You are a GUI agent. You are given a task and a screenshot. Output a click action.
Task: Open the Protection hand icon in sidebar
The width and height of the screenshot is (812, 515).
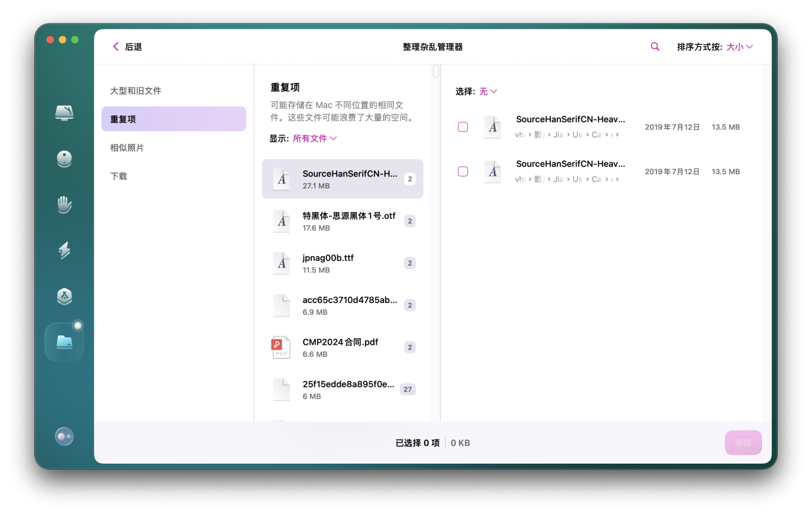(x=64, y=204)
